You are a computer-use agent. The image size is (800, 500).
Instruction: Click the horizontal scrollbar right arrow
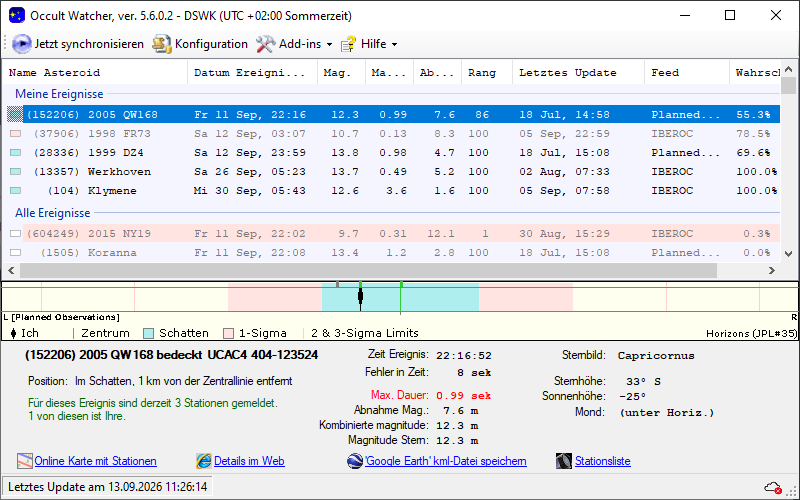point(772,270)
